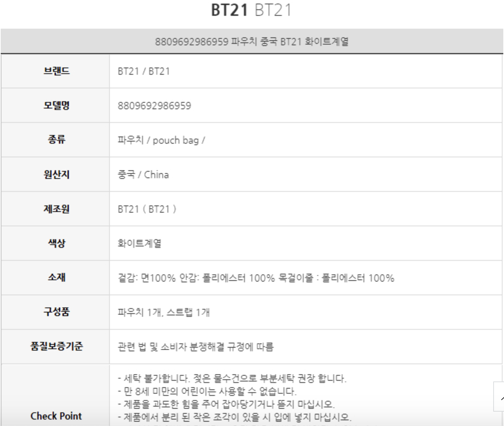Click the bold BT21 title heading
The width and height of the screenshot is (504, 426).
click(229, 10)
